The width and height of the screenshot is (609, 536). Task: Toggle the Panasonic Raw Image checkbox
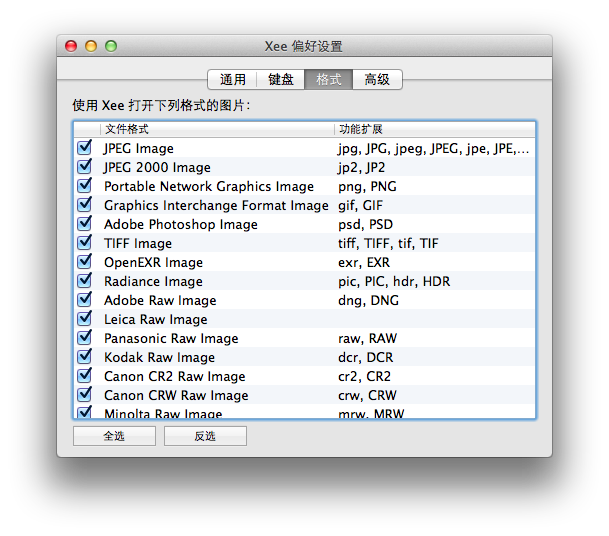click(x=84, y=338)
